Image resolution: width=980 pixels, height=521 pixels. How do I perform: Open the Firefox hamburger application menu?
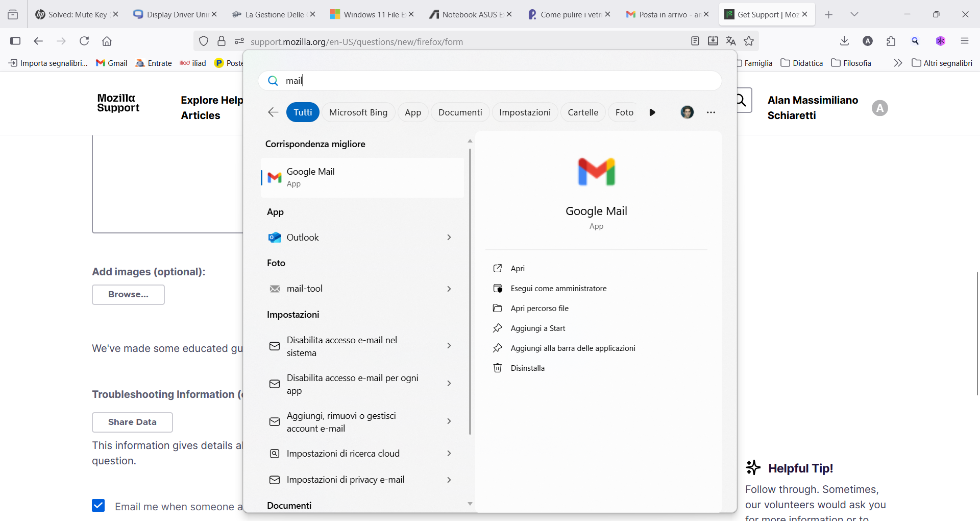(x=964, y=41)
